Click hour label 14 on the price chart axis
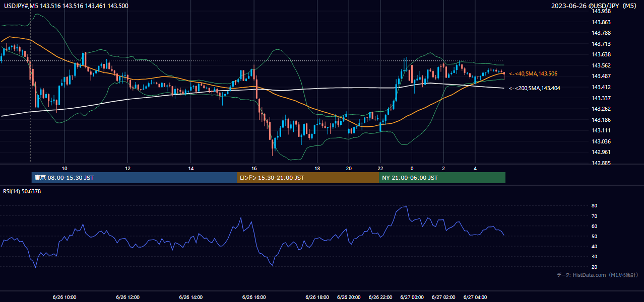Image resolution: width=644 pixels, height=302 pixels. click(191, 168)
